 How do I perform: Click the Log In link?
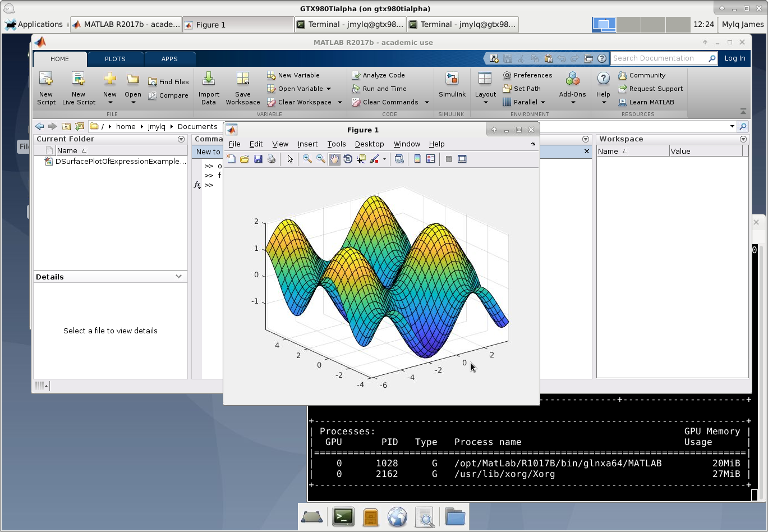735,58
